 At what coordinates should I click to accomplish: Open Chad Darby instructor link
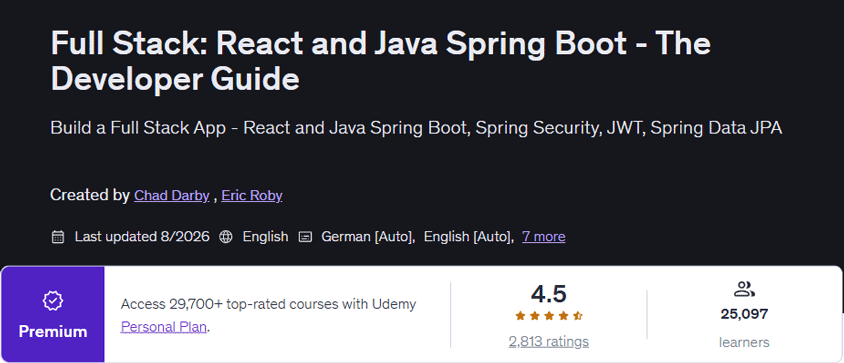pos(172,195)
